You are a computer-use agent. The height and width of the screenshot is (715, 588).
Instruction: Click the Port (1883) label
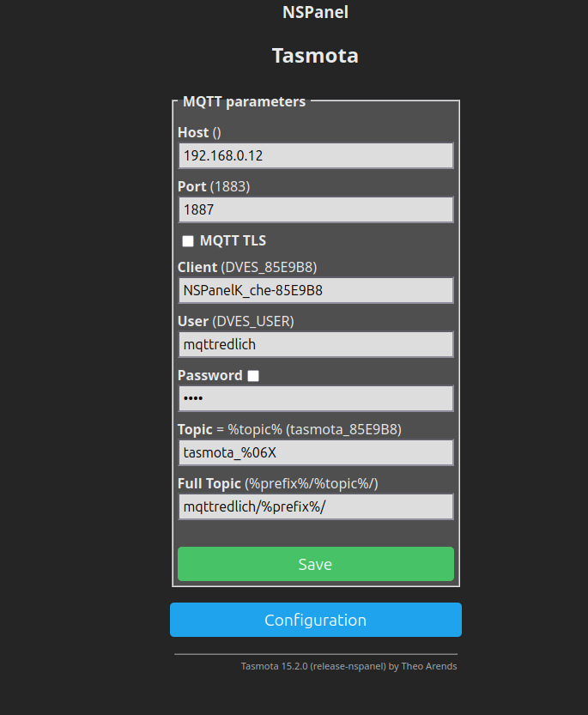pyautogui.click(x=214, y=186)
